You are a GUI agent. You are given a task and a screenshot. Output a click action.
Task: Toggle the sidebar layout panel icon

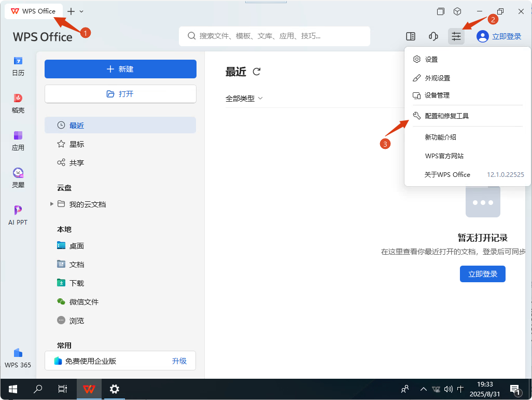tap(410, 36)
